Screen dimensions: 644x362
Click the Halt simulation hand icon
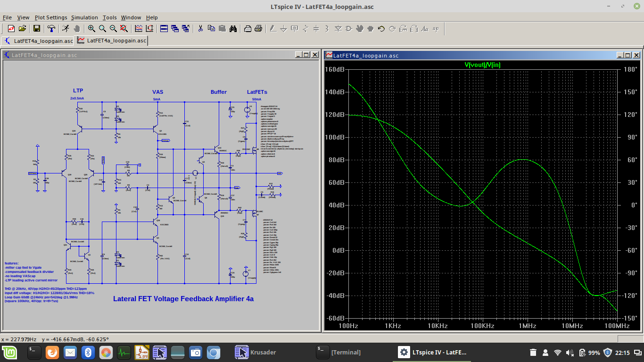77,29
